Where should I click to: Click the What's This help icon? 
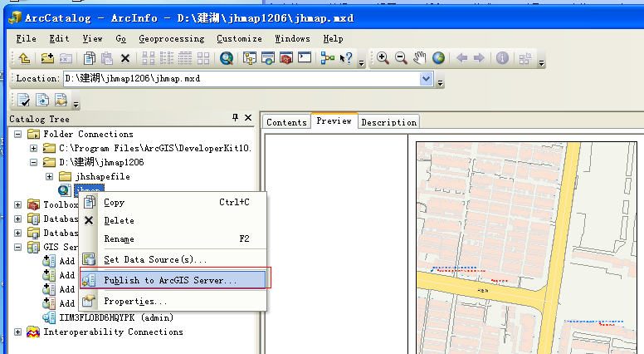click(x=346, y=58)
